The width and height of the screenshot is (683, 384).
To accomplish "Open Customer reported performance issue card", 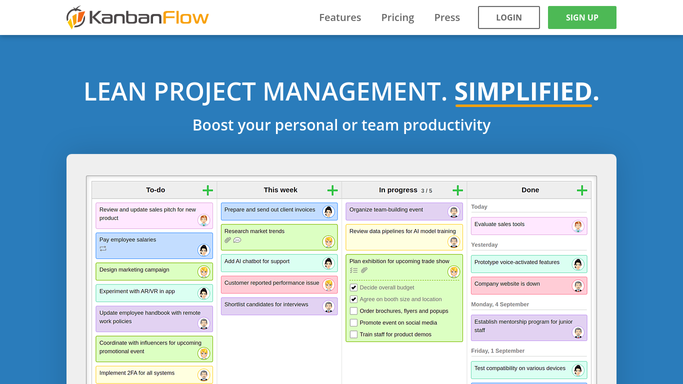I will [x=279, y=285].
